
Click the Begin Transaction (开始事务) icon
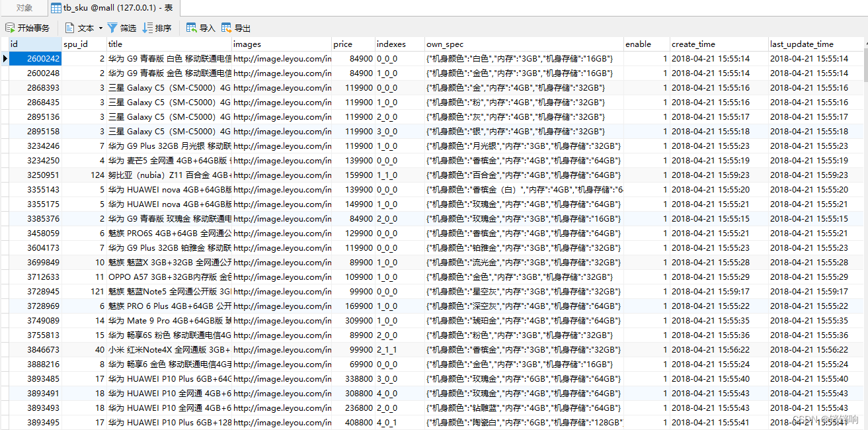[10, 28]
